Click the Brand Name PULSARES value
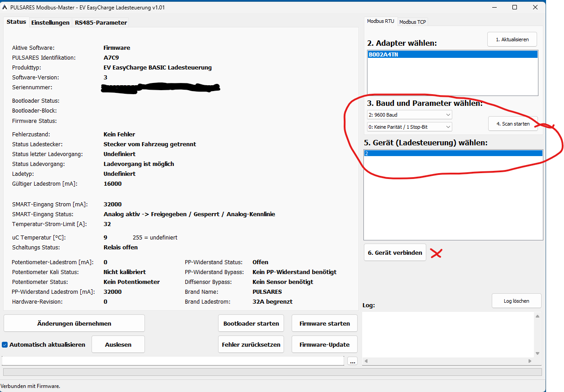This screenshot has width=564, height=392. 267,292
